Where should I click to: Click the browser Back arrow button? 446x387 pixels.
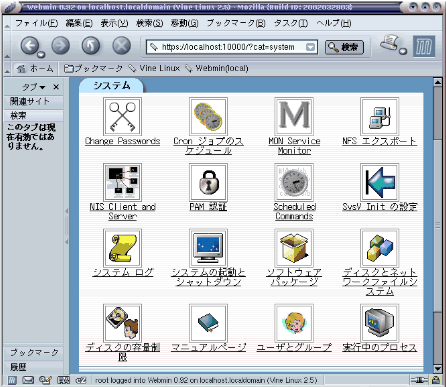pos(30,45)
